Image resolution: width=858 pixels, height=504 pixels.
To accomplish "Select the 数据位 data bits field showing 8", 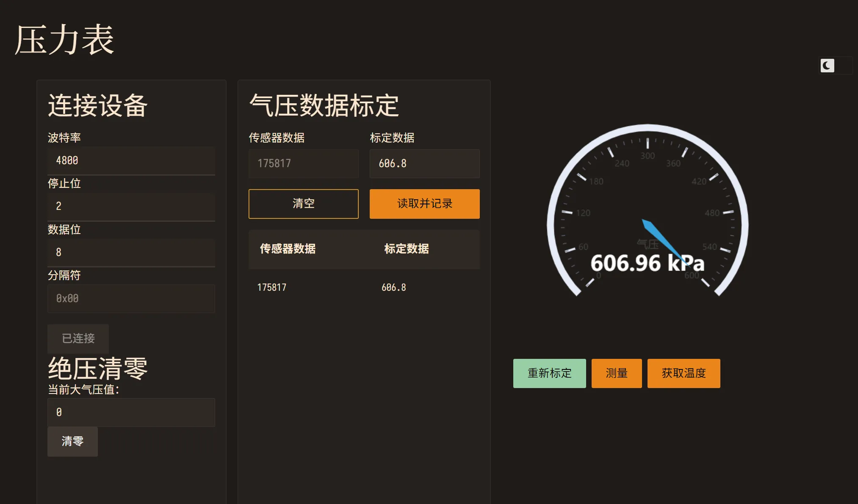I will 131,253.
